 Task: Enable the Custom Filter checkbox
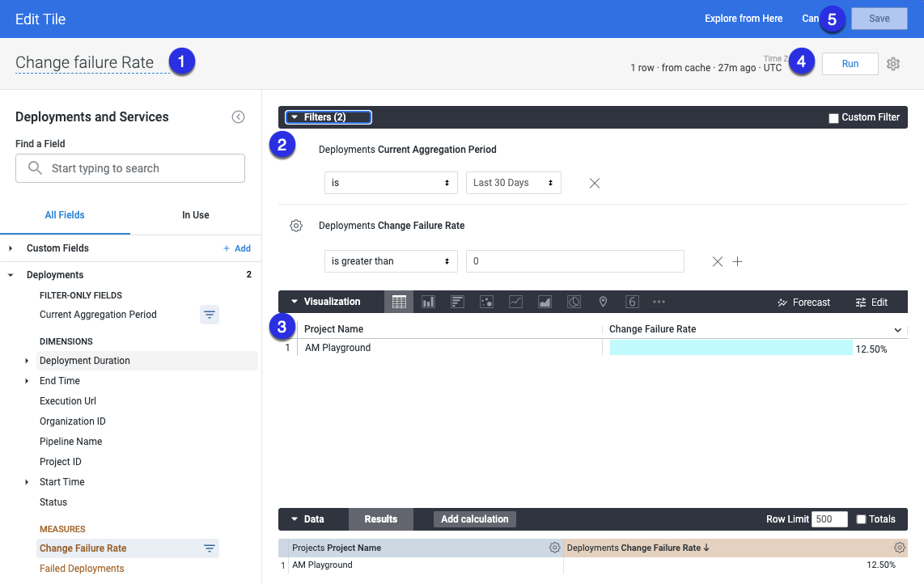pos(833,118)
